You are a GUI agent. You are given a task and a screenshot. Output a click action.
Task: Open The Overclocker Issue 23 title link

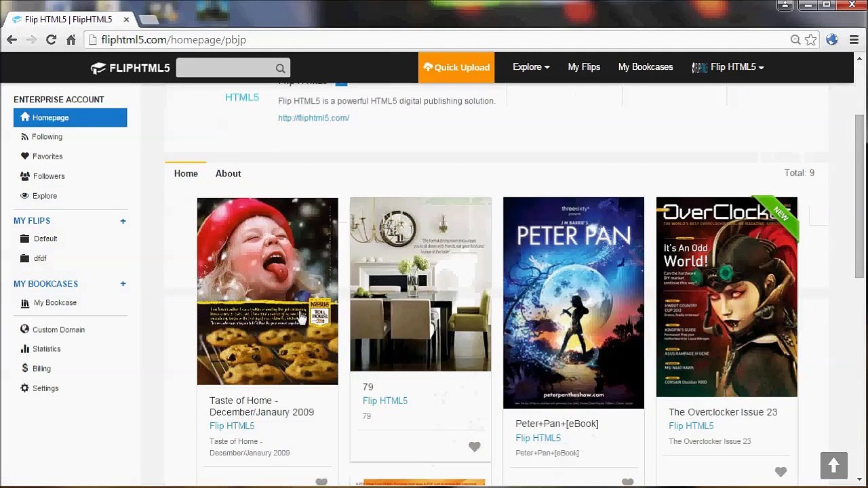(723, 412)
